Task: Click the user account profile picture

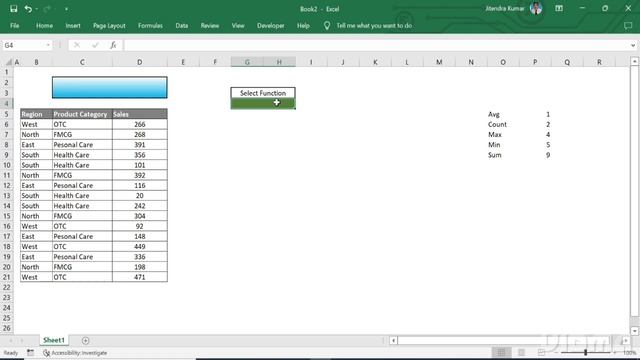Action: pyautogui.click(x=536, y=8)
